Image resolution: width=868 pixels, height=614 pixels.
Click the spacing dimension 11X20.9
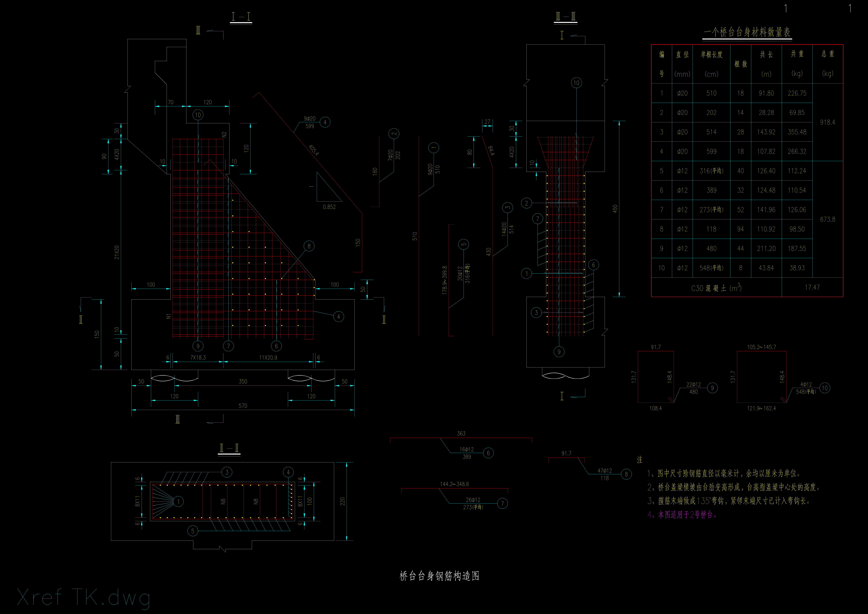point(268,358)
